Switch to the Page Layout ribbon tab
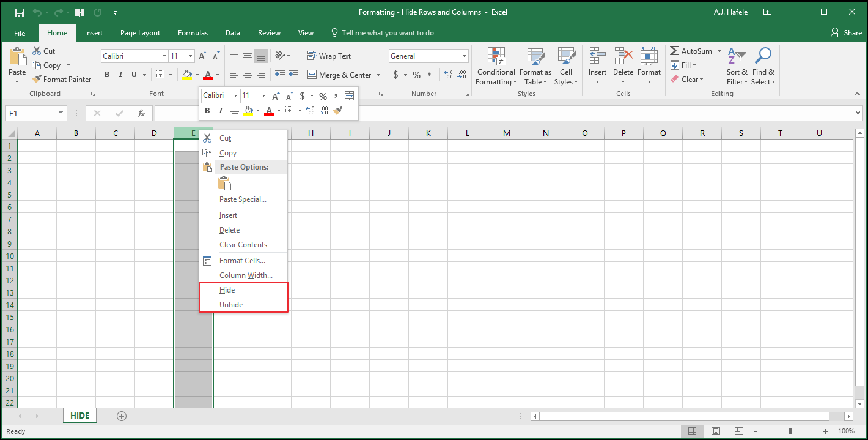The width and height of the screenshot is (868, 440). pyautogui.click(x=140, y=33)
